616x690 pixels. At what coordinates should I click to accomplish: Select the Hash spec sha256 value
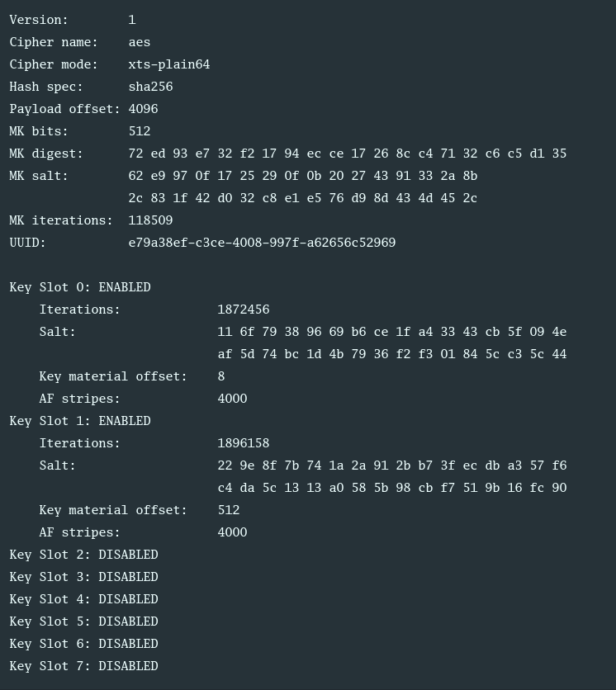150,87
